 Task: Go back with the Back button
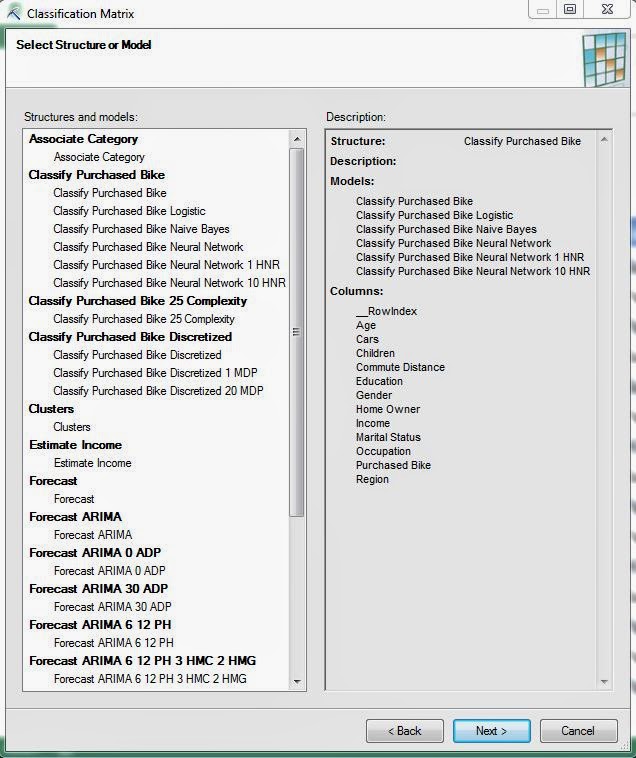tap(405, 730)
